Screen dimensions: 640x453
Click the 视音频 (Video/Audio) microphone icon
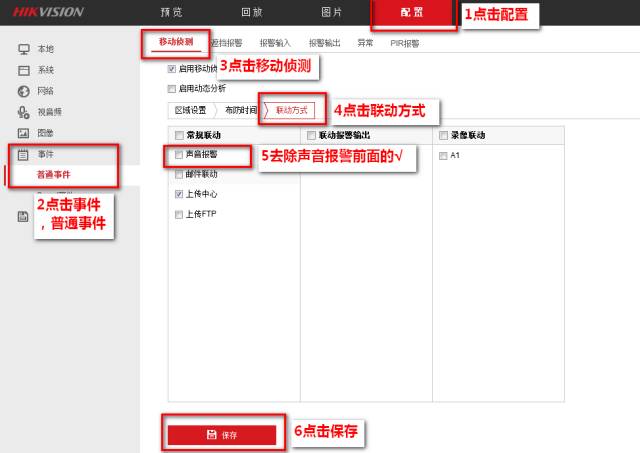[24, 112]
